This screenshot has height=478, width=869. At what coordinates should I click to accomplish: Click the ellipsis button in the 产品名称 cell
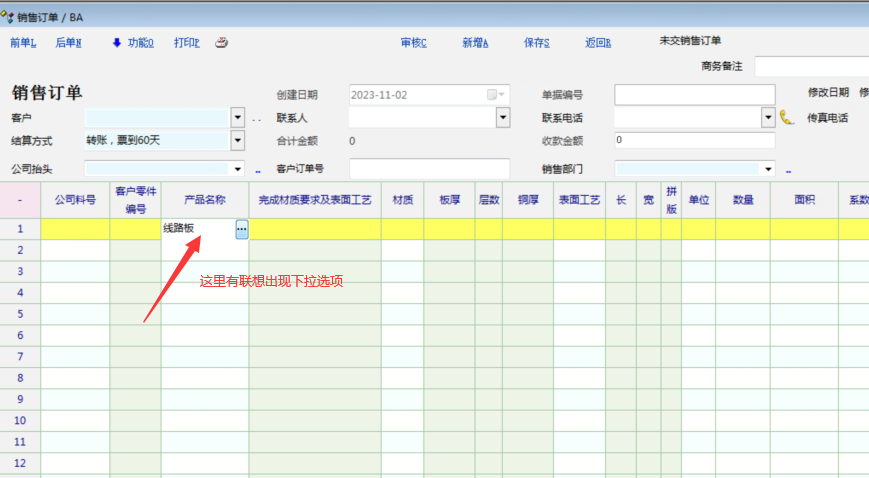[x=241, y=229]
